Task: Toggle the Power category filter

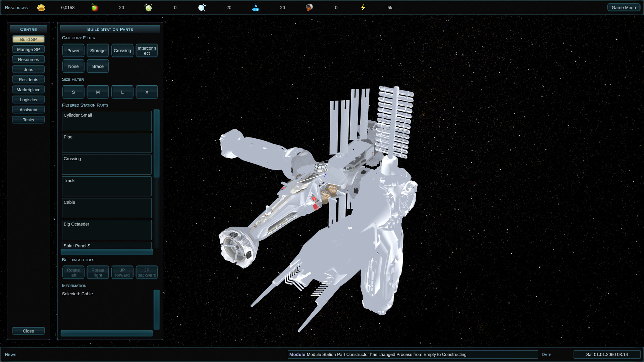Action: pos(73,51)
